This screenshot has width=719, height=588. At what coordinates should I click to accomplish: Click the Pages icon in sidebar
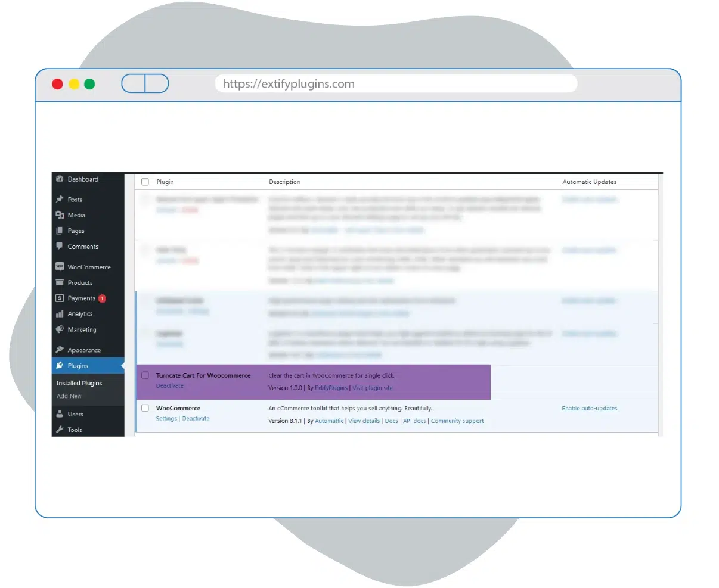(x=60, y=231)
